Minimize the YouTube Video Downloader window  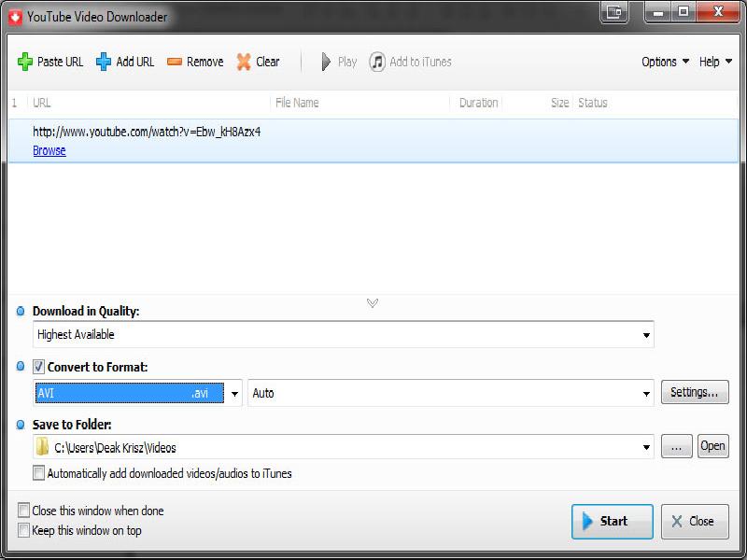(x=658, y=12)
